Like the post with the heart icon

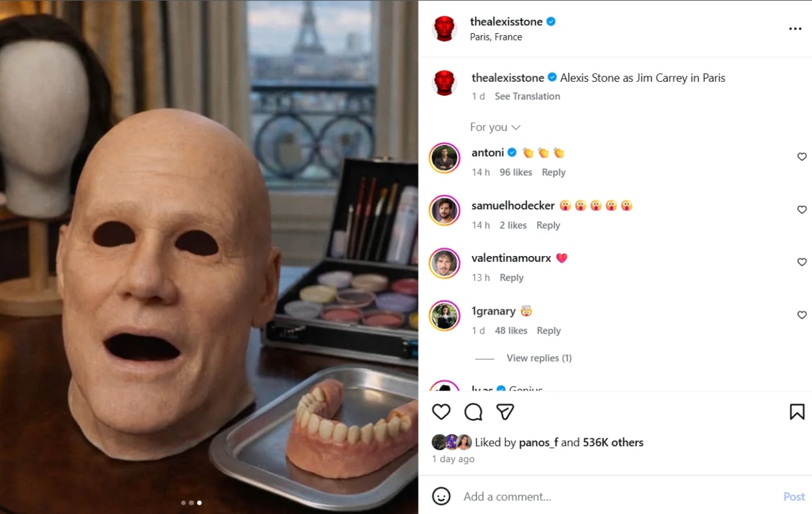(x=441, y=412)
